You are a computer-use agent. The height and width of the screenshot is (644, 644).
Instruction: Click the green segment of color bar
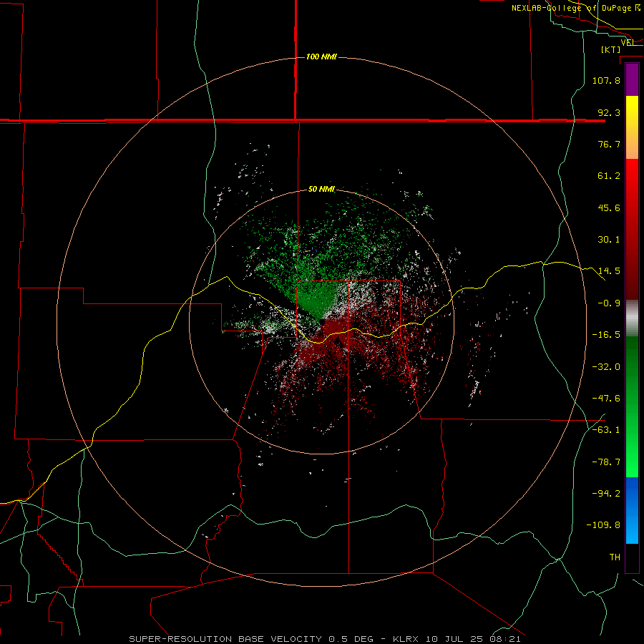(632, 406)
